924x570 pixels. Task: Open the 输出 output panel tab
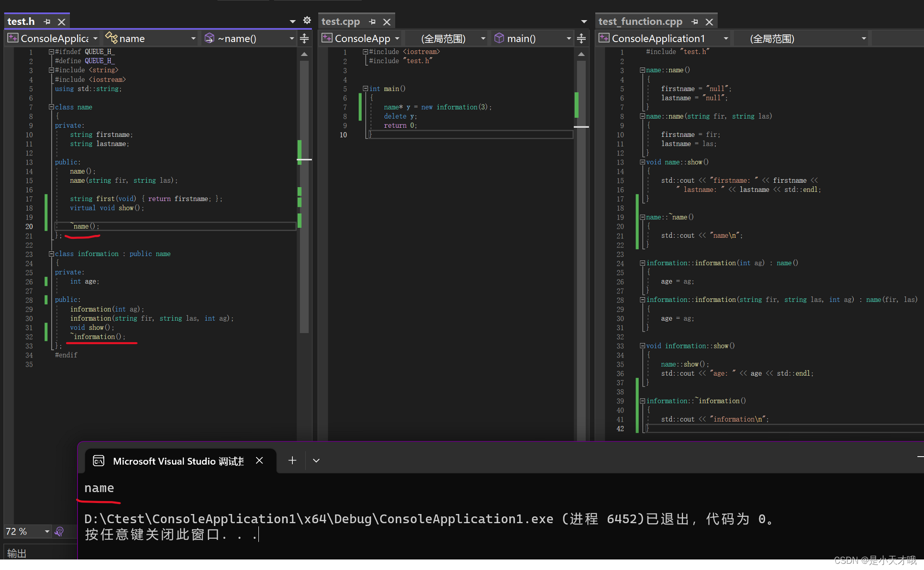tap(17, 553)
